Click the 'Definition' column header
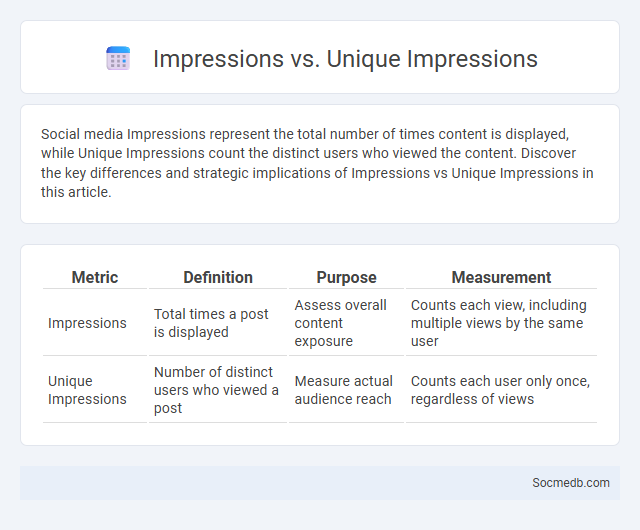 (218, 278)
